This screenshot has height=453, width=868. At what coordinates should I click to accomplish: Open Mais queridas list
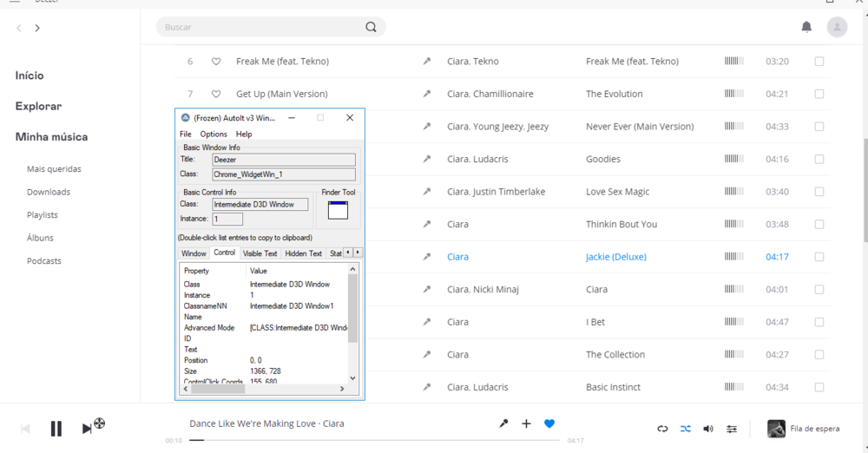tap(54, 169)
